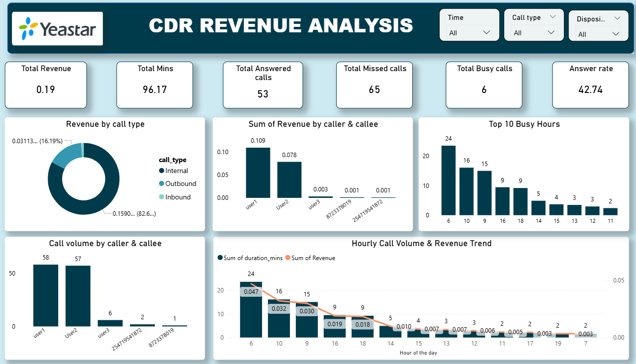Viewport: 636px width, 364px height.
Task: Click the Answer rate value 42.74
Action: [591, 90]
